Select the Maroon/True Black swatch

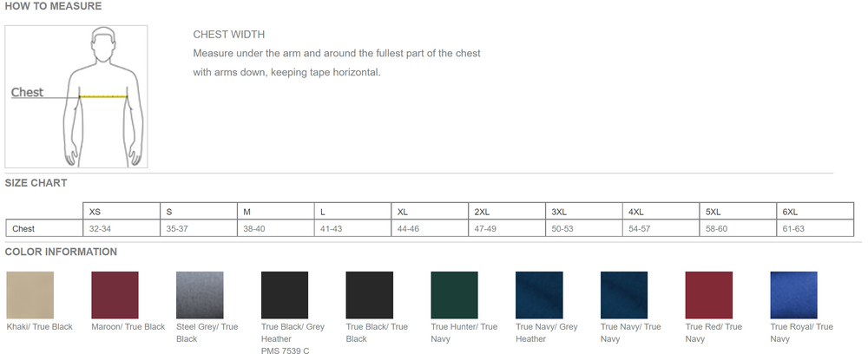tap(115, 295)
